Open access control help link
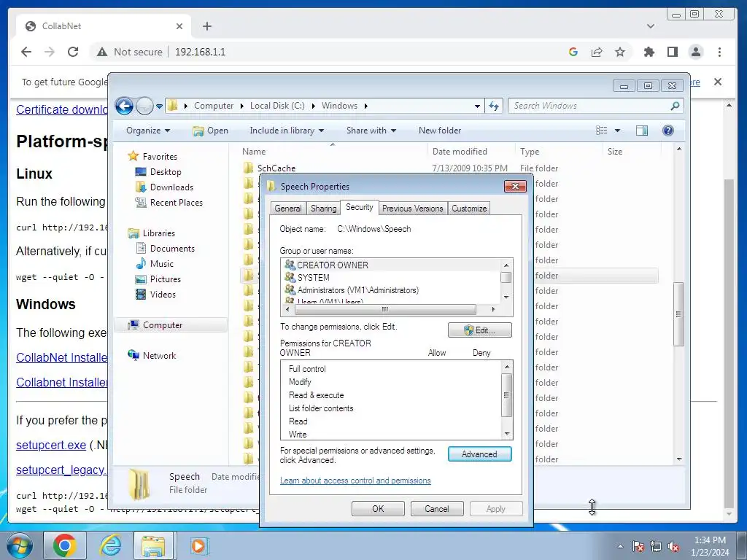Viewport: 747px width, 560px height. [x=355, y=481]
